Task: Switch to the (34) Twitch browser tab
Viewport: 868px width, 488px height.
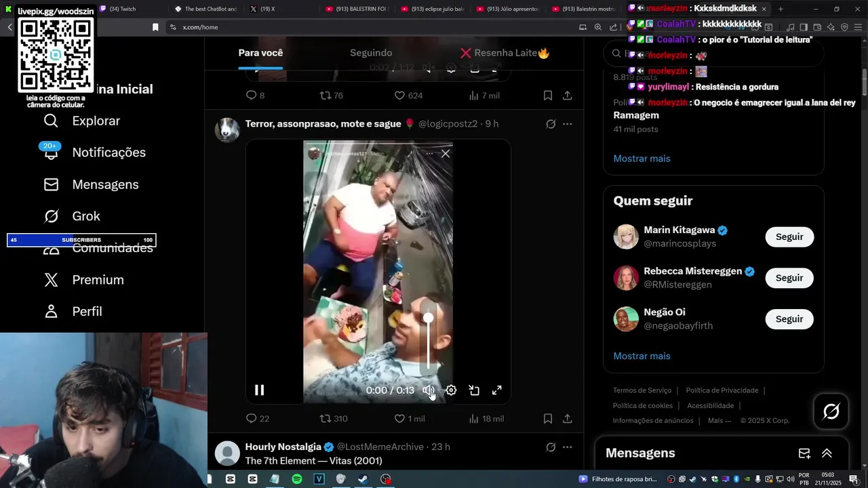Action: (122, 9)
